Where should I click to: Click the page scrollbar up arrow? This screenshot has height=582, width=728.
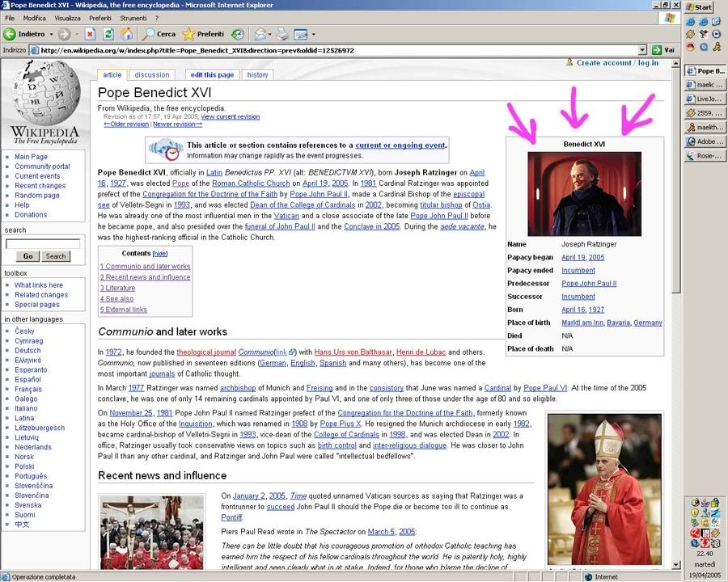coord(676,63)
